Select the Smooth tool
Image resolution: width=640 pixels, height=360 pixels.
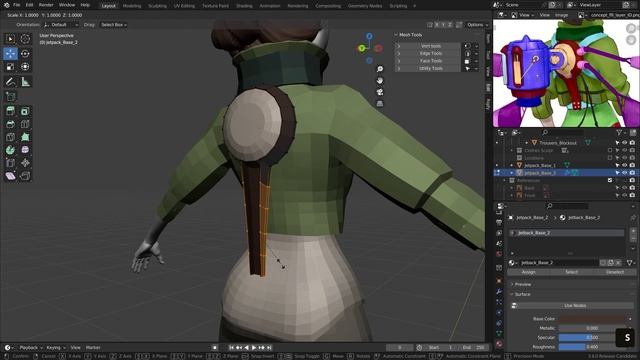(x=25, y=150)
